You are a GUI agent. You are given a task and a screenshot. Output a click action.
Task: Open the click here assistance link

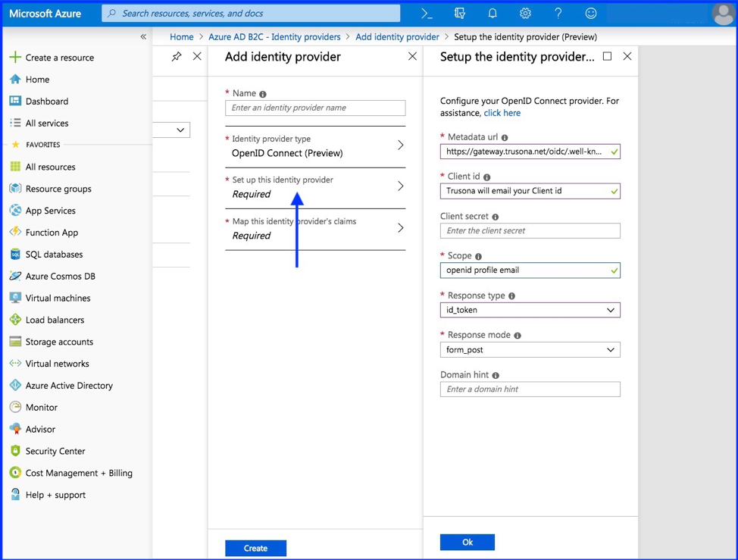(502, 113)
